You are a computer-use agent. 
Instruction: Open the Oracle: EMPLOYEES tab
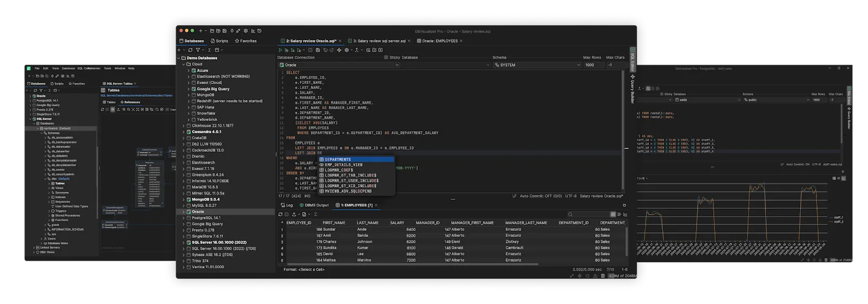437,41
